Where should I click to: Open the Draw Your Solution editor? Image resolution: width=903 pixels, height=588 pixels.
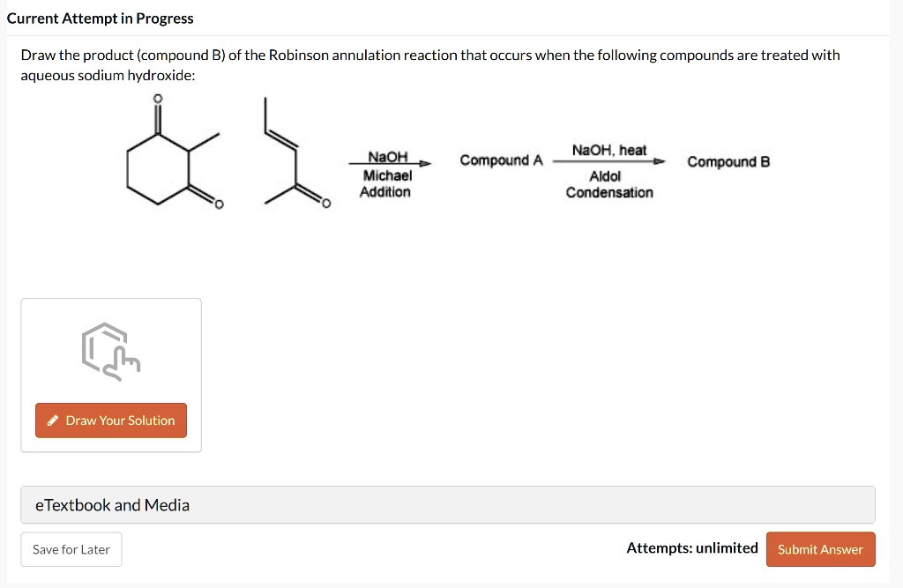[x=110, y=421]
